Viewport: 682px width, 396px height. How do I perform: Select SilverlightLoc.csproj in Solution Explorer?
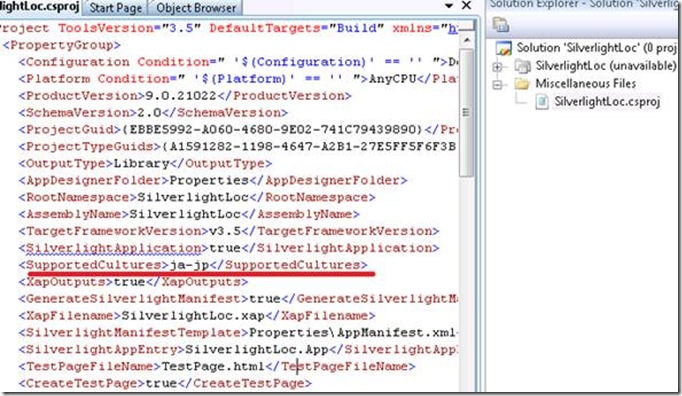tap(607, 102)
